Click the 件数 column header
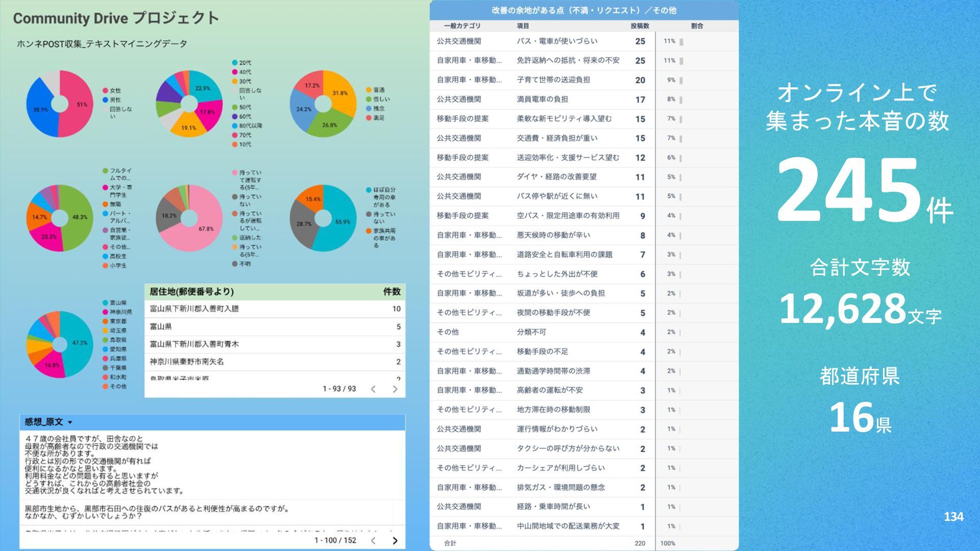 click(x=391, y=292)
